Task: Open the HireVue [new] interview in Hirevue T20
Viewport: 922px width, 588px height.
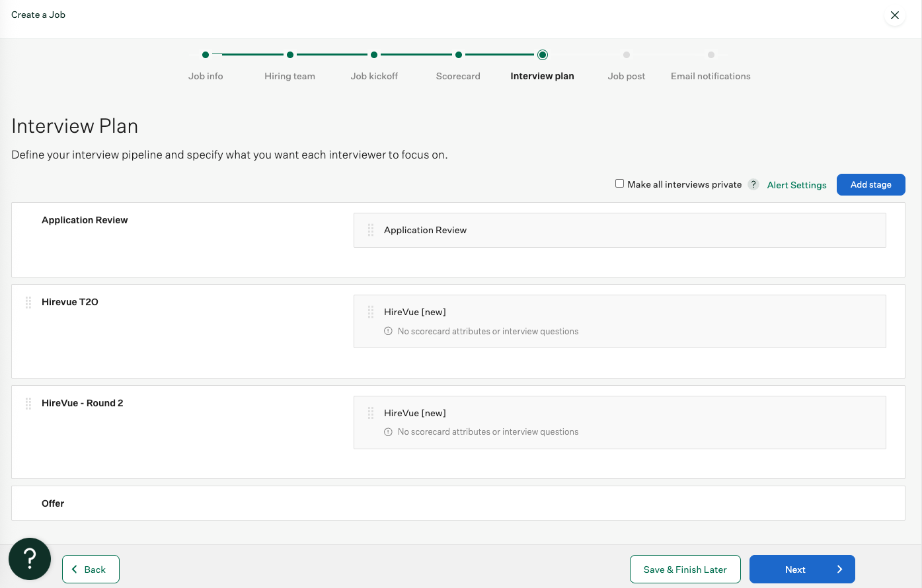Action: click(619, 321)
